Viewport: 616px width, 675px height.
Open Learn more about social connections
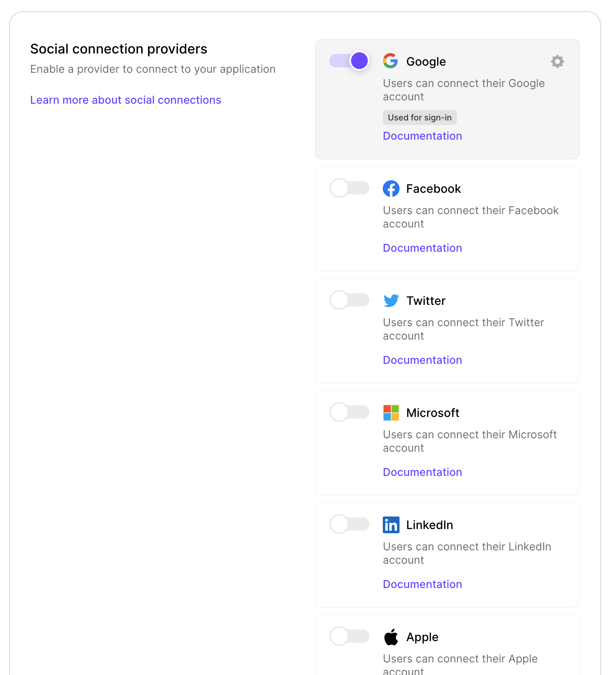point(126,100)
